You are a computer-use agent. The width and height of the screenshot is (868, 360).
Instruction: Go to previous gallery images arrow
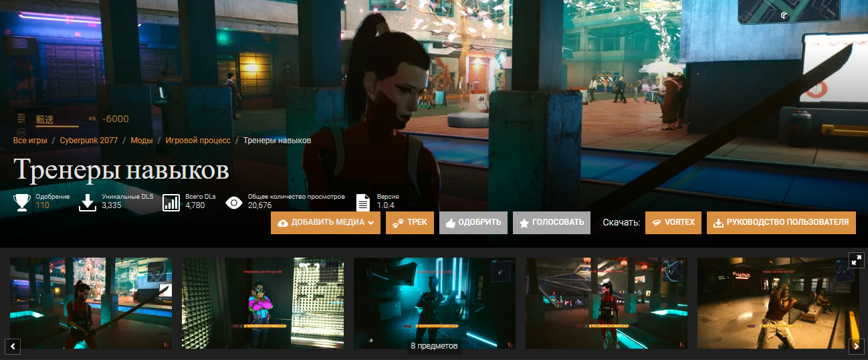tap(14, 346)
